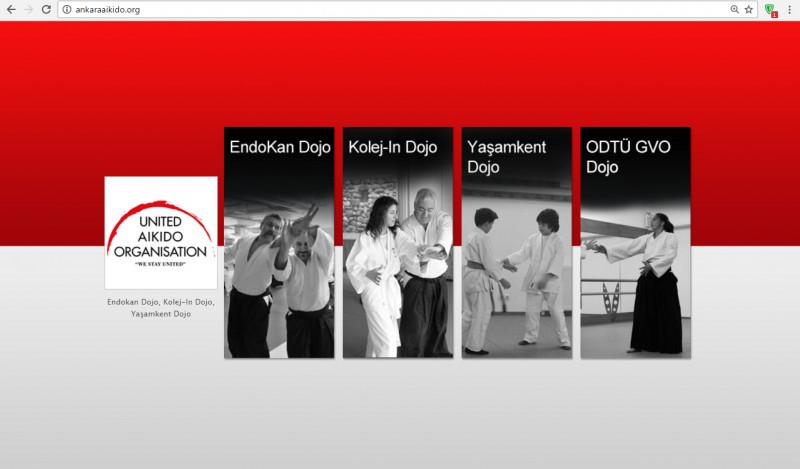The width and height of the screenshot is (800, 469).
Task: View site information icon in address bar
Action: click(67, 9)
